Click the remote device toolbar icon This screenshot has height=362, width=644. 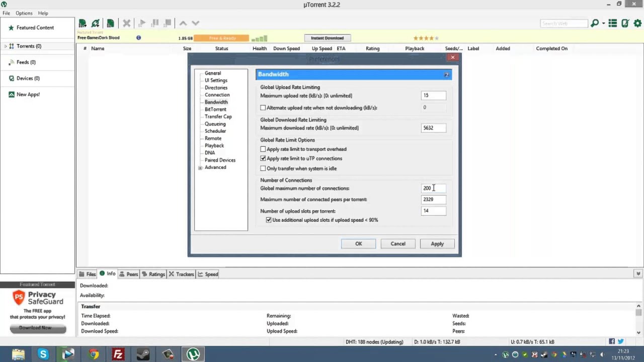(x=625, y=23)
